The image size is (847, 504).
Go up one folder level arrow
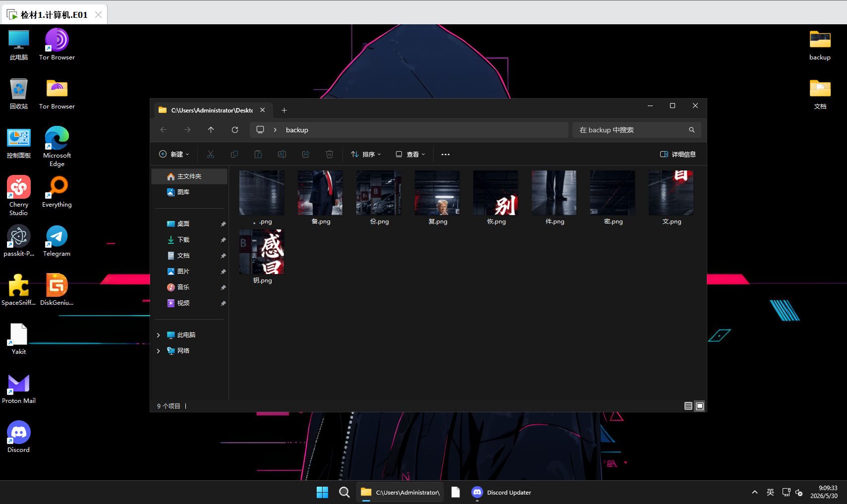(x=211, y=130)
